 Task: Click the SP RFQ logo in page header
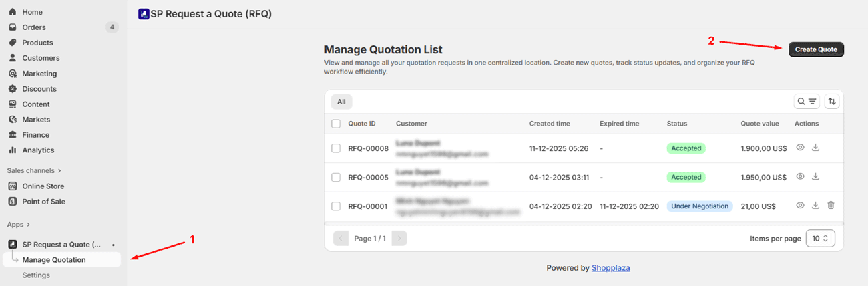pos(144,13)
